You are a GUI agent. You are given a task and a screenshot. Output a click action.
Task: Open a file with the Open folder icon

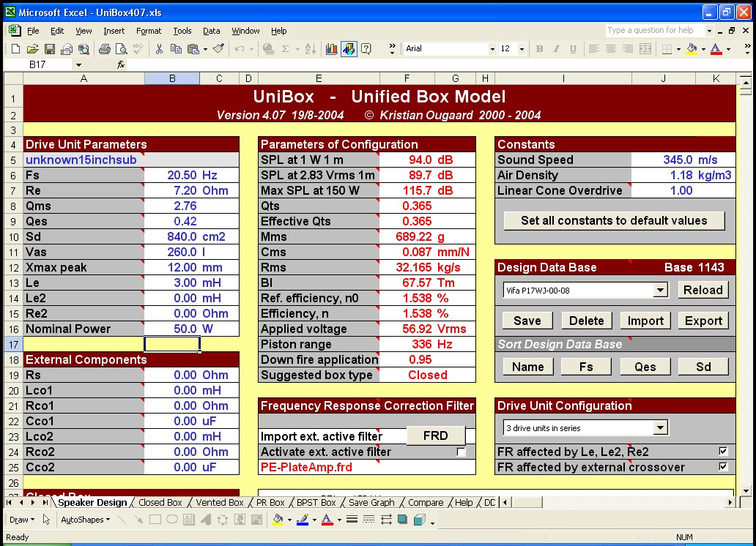(32, 49)
